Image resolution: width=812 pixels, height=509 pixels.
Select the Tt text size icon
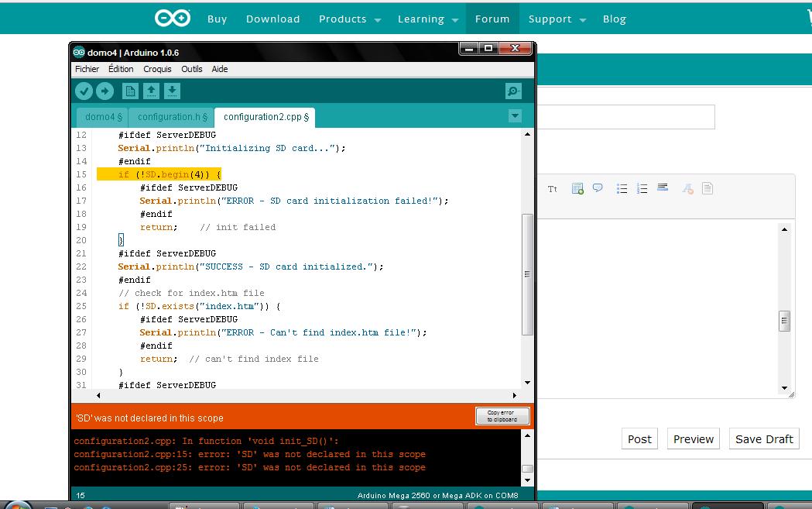tap(552, 188)
